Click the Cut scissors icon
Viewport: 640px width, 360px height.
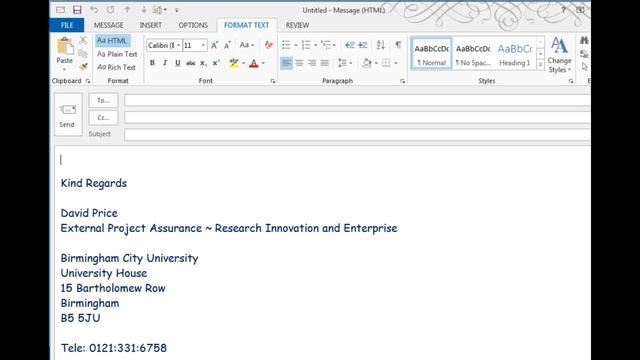(x=83, y=40)
